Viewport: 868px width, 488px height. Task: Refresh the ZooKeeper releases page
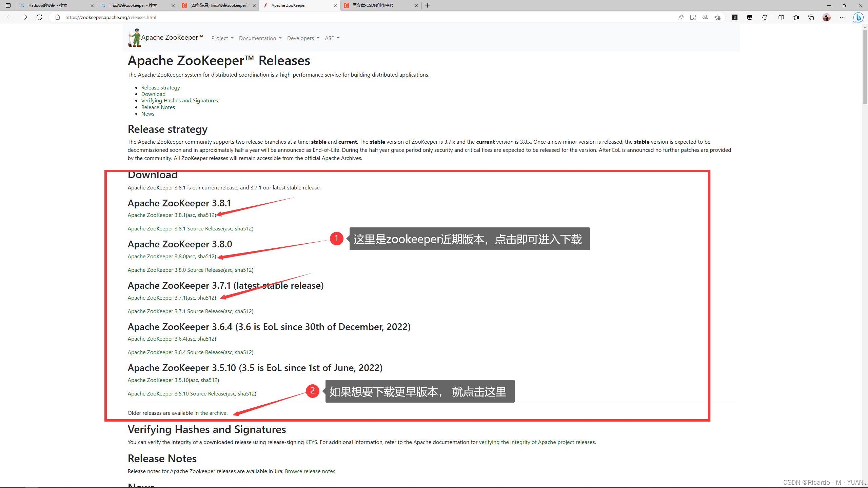tap(39, 17)
